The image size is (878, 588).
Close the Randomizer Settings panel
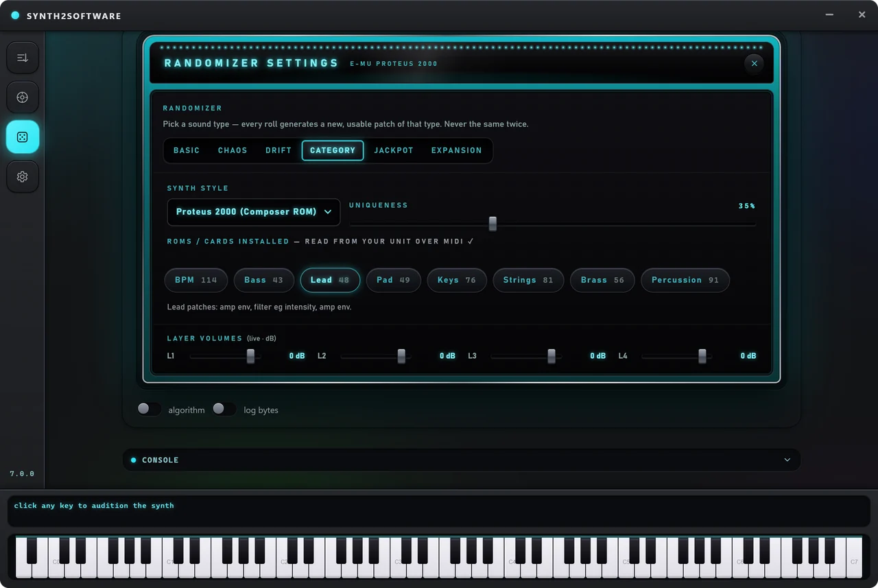(754, 63)
